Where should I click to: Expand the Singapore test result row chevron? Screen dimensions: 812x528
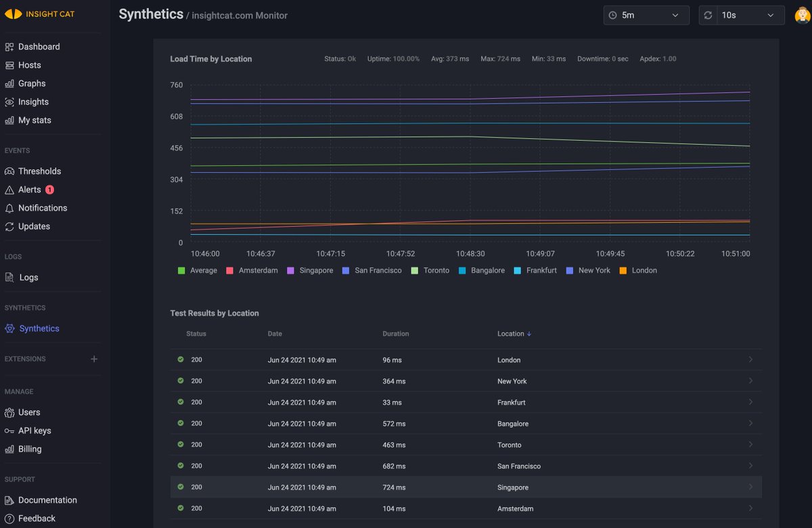tap(750, 487)
